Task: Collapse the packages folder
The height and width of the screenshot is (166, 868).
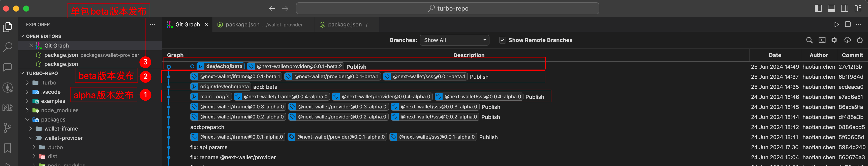Action: [x=27, y=120]
